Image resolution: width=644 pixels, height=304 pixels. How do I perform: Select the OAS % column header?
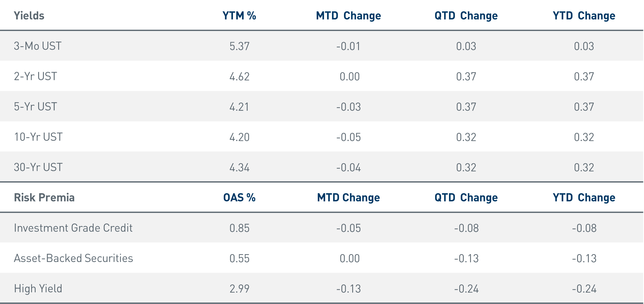239,197
